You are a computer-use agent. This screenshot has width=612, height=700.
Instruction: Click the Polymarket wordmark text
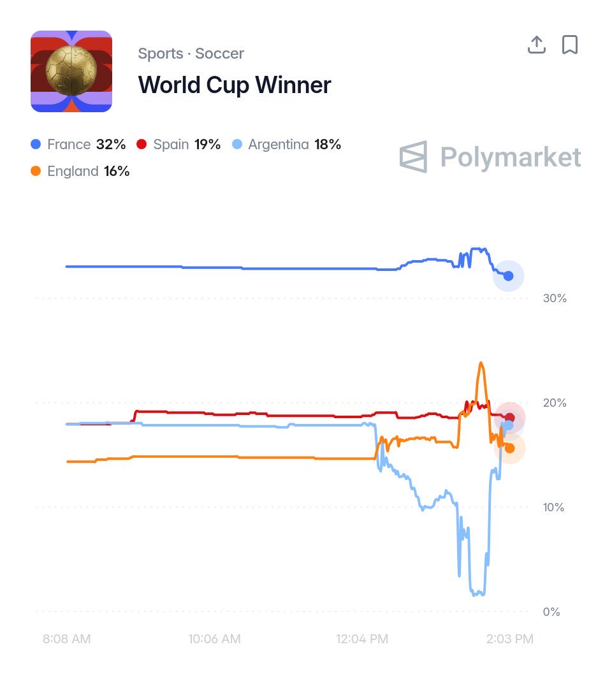511,157
